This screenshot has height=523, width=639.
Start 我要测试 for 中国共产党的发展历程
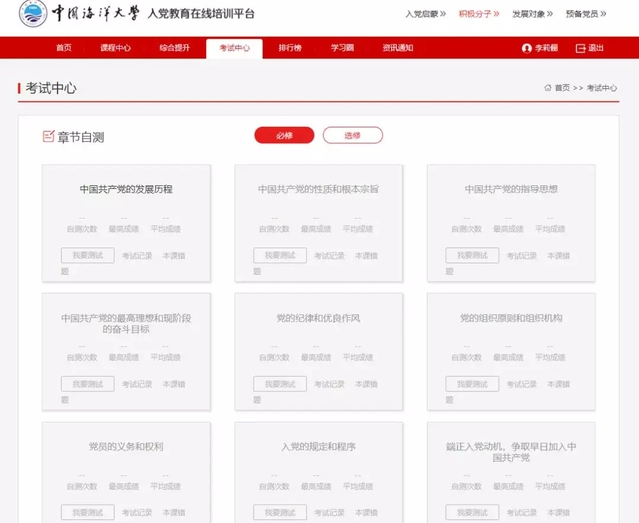87,256
